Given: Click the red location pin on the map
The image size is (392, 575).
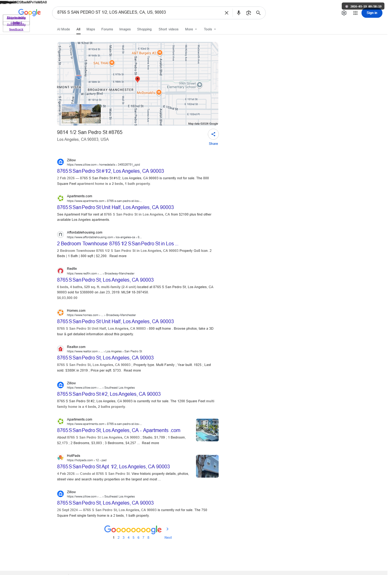Looking at the screenshot, I should pyautogui.click(x=138, y=79).
